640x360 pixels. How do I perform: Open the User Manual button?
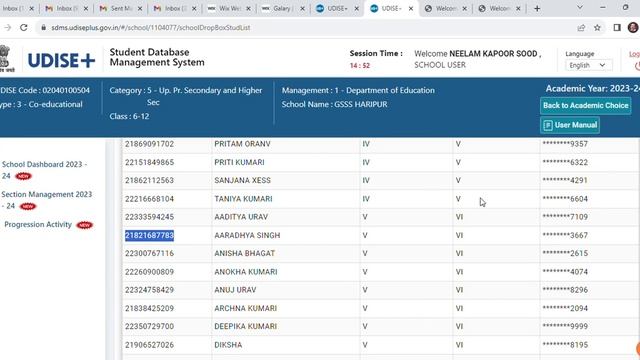(x=570, y=125)
